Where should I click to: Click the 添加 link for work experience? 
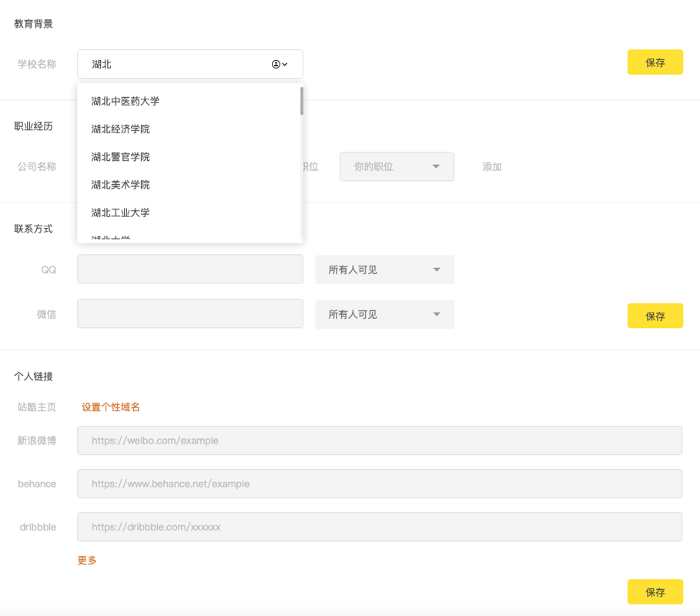(492, 166)
